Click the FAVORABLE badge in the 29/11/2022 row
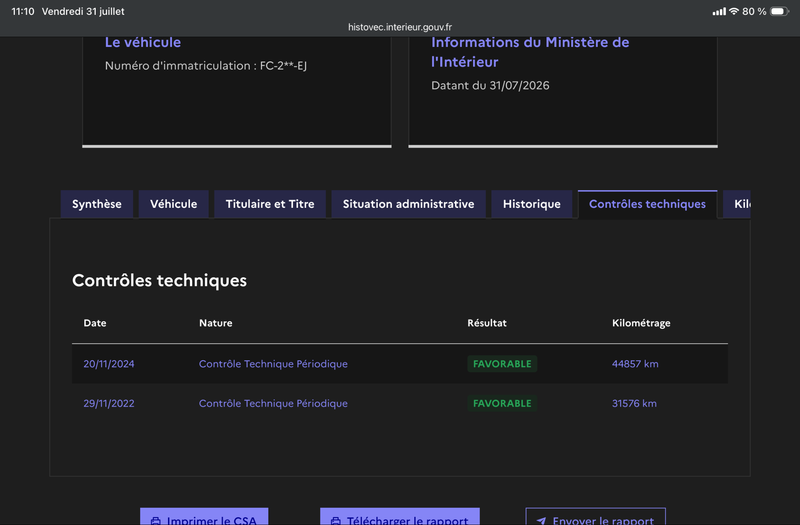This screenshot has height=525, width=800. (502, 404)
